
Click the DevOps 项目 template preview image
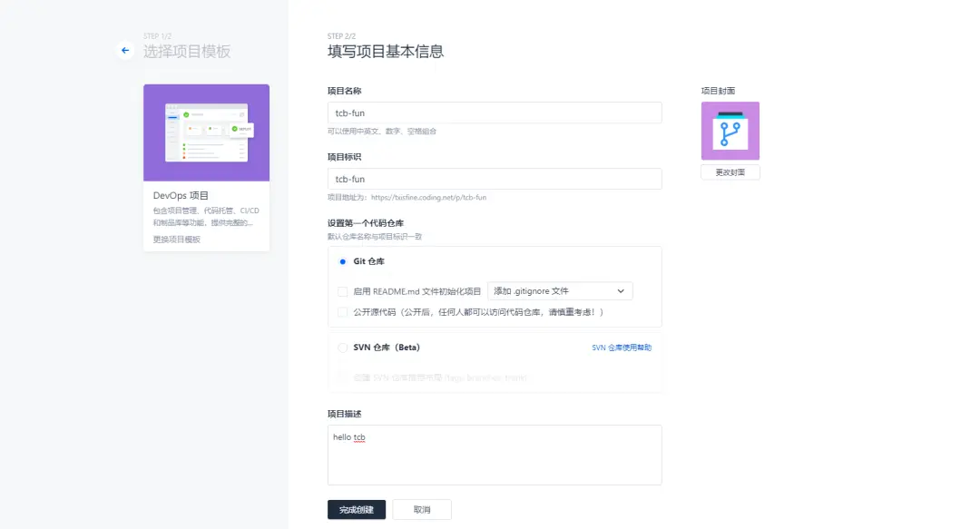tap(206, 132)
